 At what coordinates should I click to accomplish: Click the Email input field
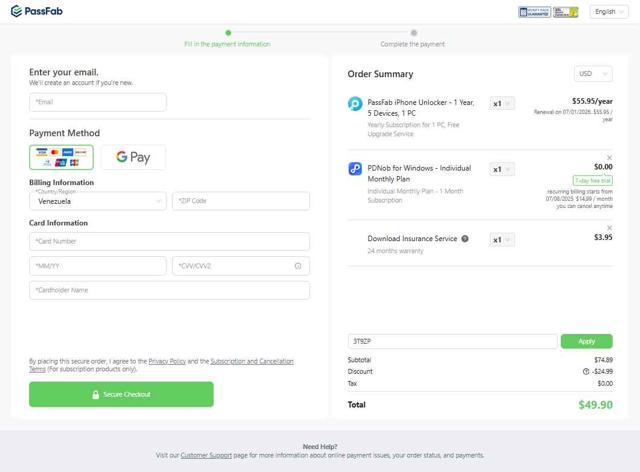pos(98,102)
